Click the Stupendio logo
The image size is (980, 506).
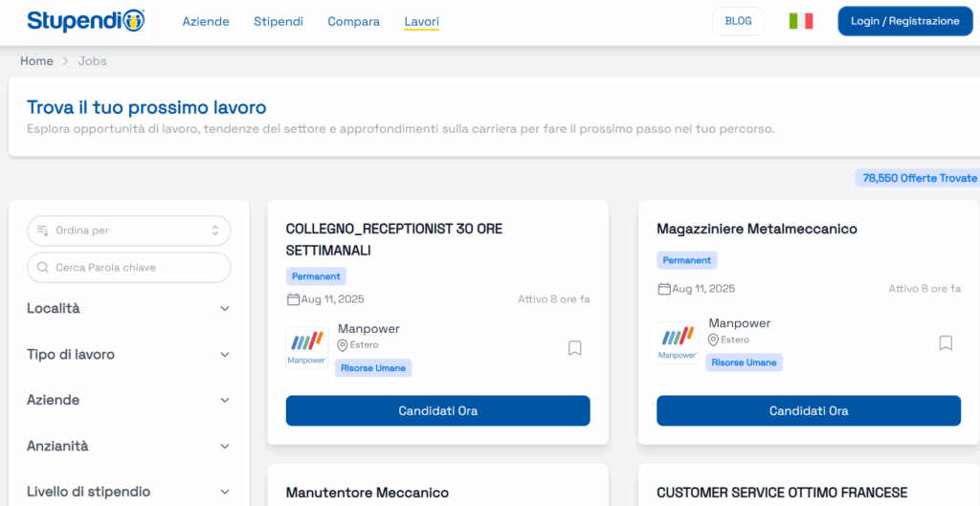point(85,21)
